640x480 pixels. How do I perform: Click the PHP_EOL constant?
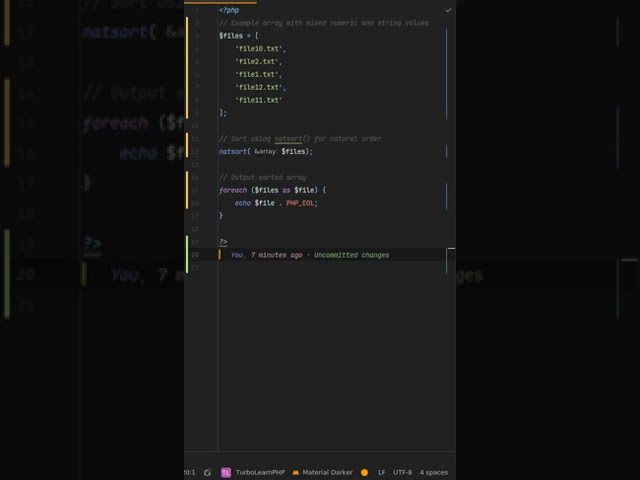click(x=300, y=203)
